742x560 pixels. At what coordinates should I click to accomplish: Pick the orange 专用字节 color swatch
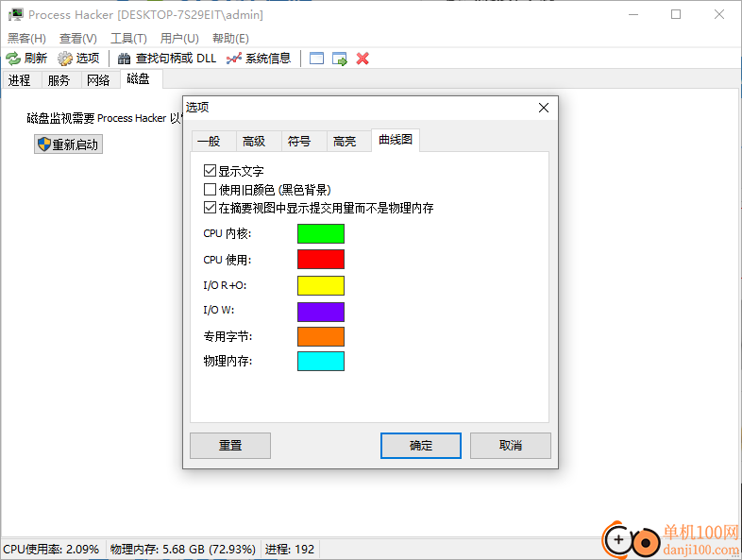click(x=321, y=336)
